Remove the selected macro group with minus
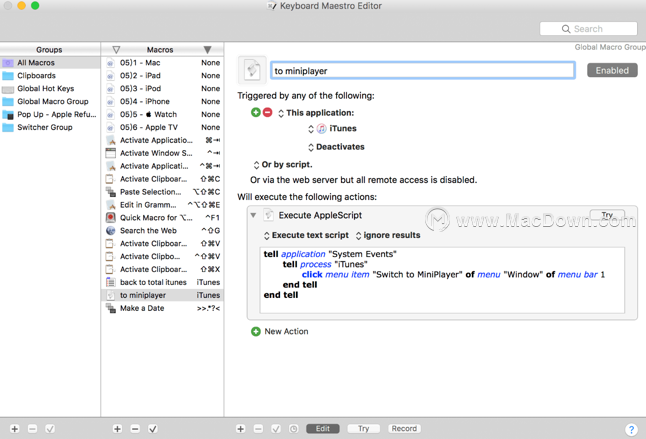This screenshot has width=646, height=439. click(32, 429)
